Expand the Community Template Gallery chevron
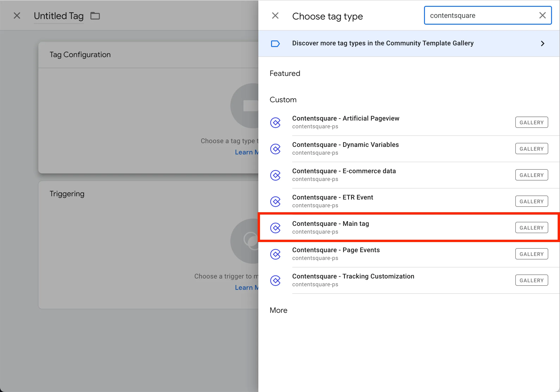This screenshot has height=392, width=560. tap(543, 43)
